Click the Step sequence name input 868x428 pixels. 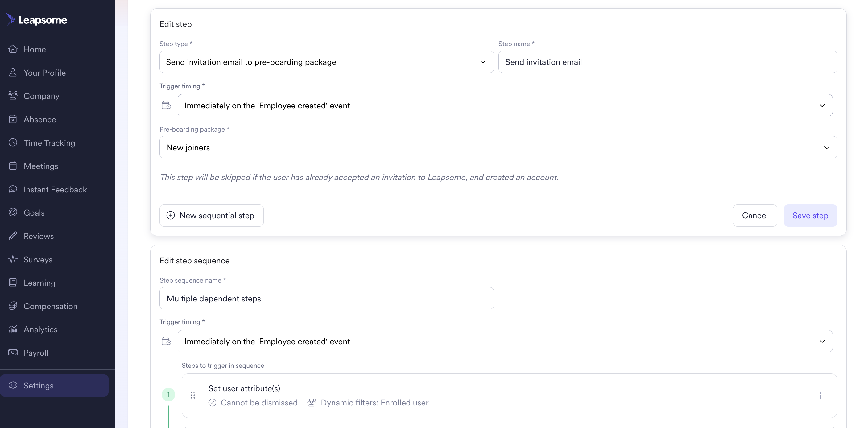pos(327,298)
